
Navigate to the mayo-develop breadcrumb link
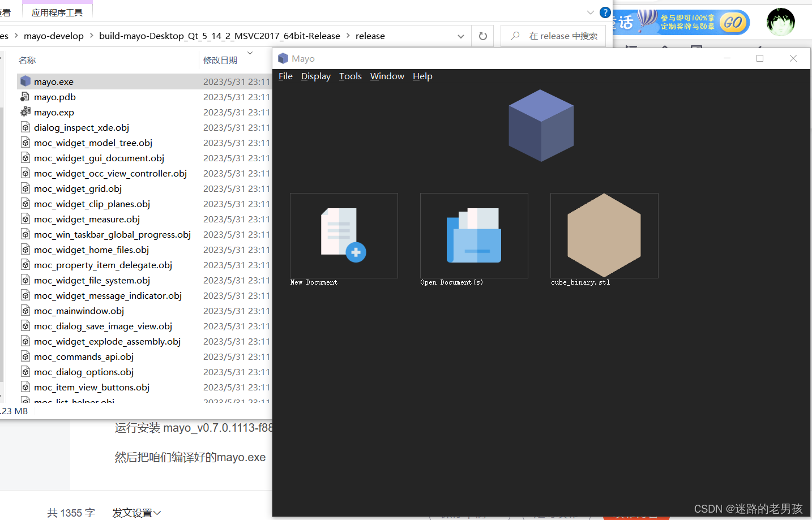coord(54,35)
